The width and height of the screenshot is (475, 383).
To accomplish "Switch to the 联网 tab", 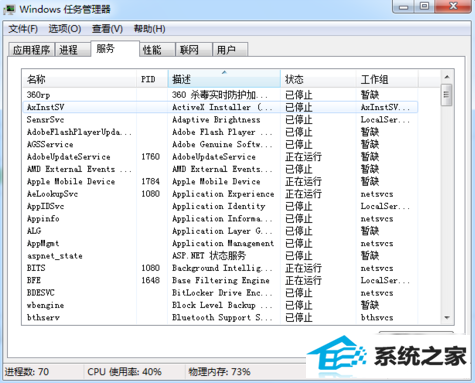I will point(194,50).
